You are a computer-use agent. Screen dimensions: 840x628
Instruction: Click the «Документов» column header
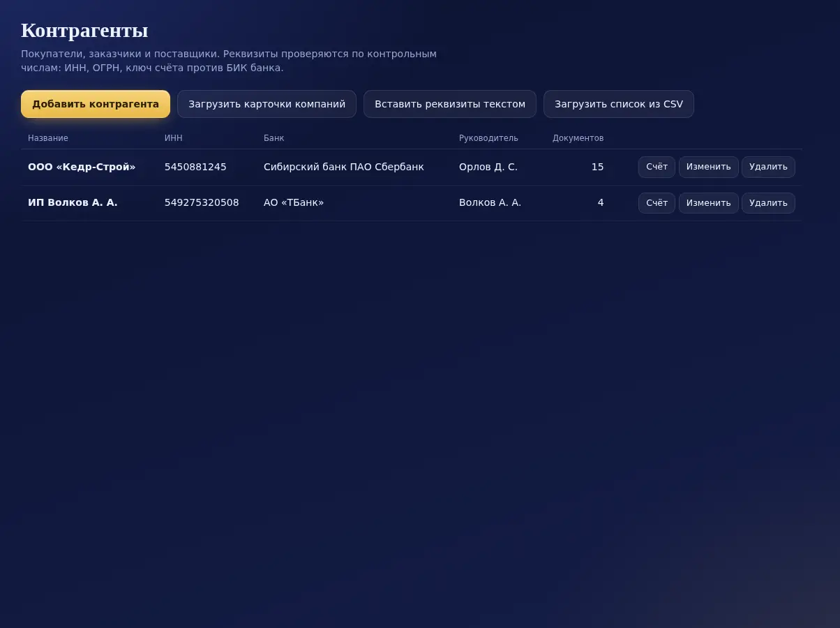(x=578, y=138)
